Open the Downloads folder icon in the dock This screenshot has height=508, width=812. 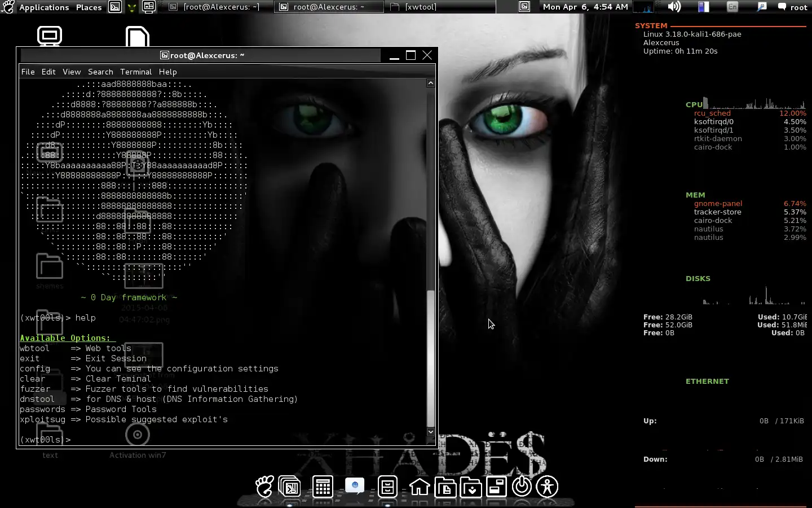coord(471,487)
